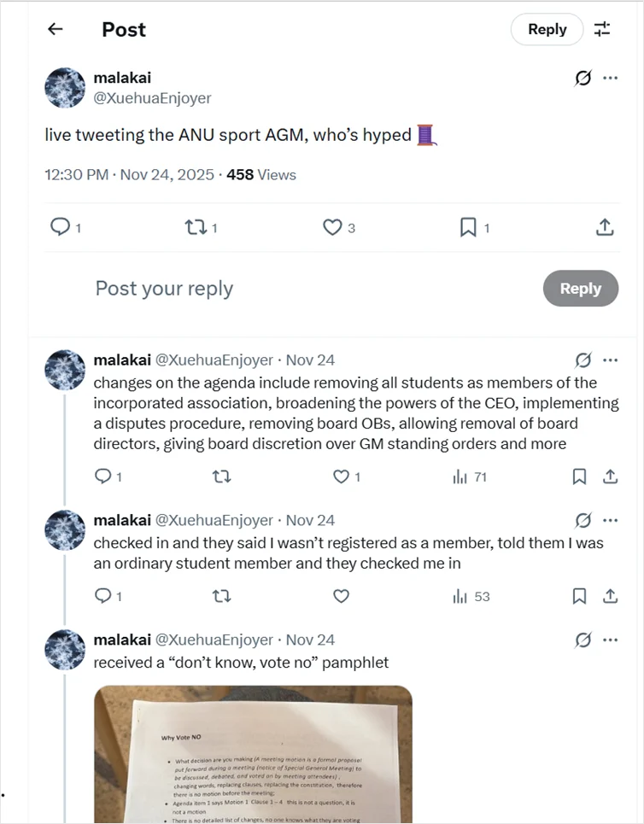Click the crossed-out circle icon on the main post
This screenshot has width=644, height=824.
[x=583, y=78]
